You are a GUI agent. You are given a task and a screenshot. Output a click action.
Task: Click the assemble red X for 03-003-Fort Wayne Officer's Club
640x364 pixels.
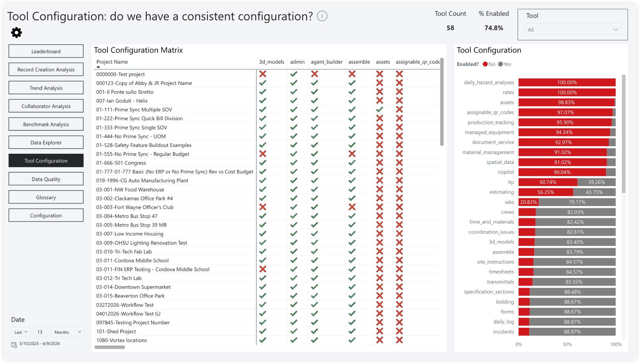coord(352,207)
